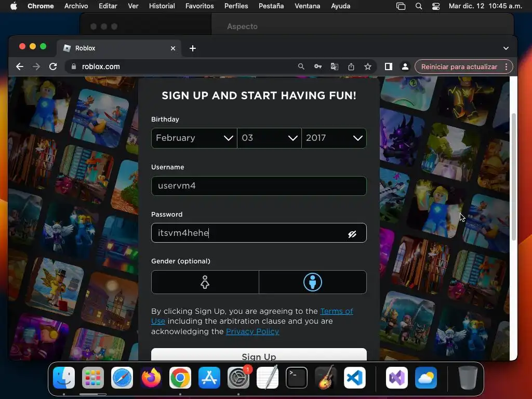Open the Chrome menu in menu bar
This screenshot has width=532, height=399.
pyautogui.click(x=41, y=6)
